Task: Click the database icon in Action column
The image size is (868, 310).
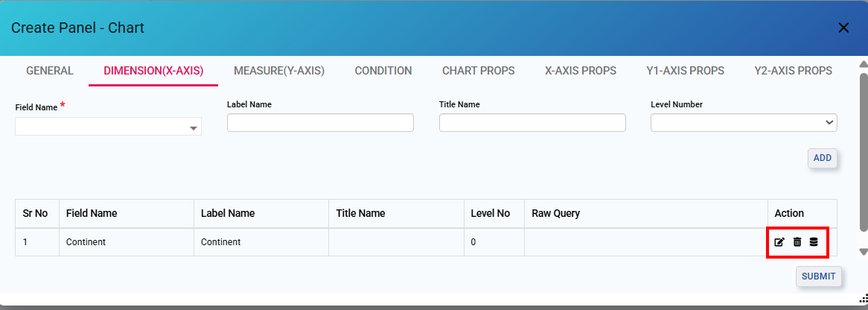Action: tap(814, 242)
